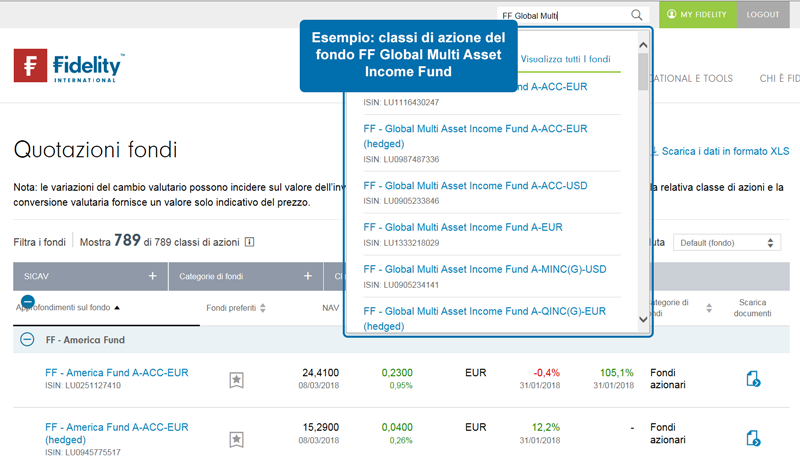
Task: Click the blue minus collapse-all circle icon
Action: coord(28,301)
